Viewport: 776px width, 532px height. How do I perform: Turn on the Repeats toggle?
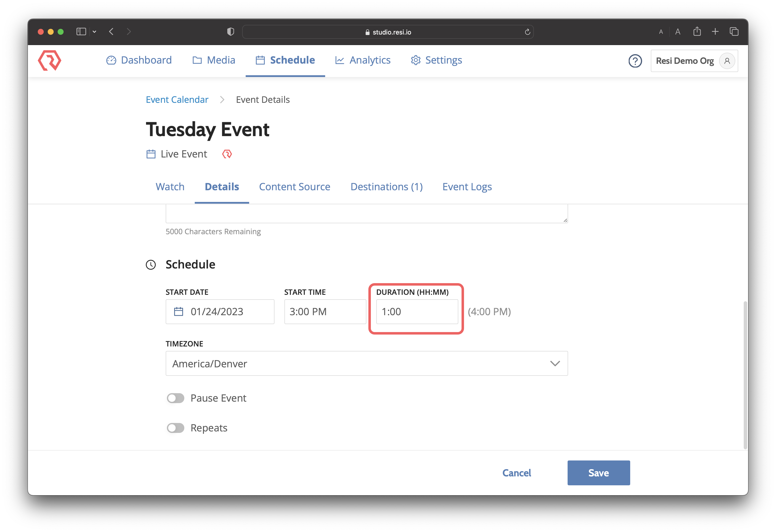coord(175,428)
